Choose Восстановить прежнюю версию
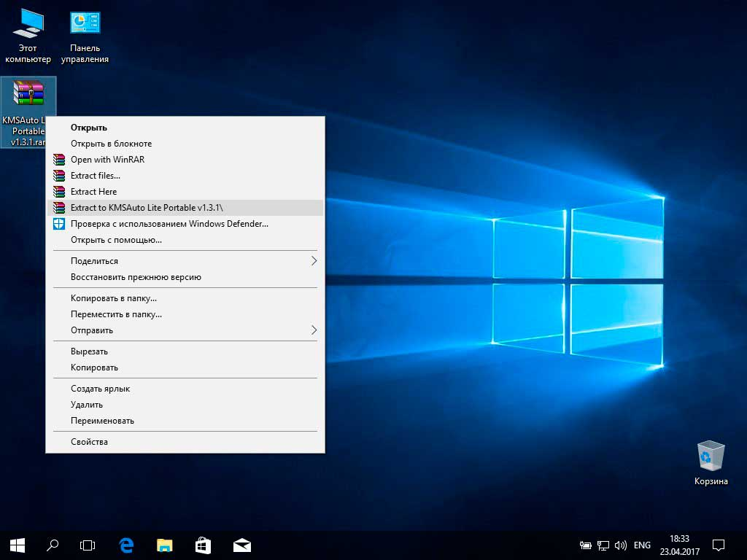The width and height of the screenshot is (747, 560). pyautogui.click(x=185, y=277)
